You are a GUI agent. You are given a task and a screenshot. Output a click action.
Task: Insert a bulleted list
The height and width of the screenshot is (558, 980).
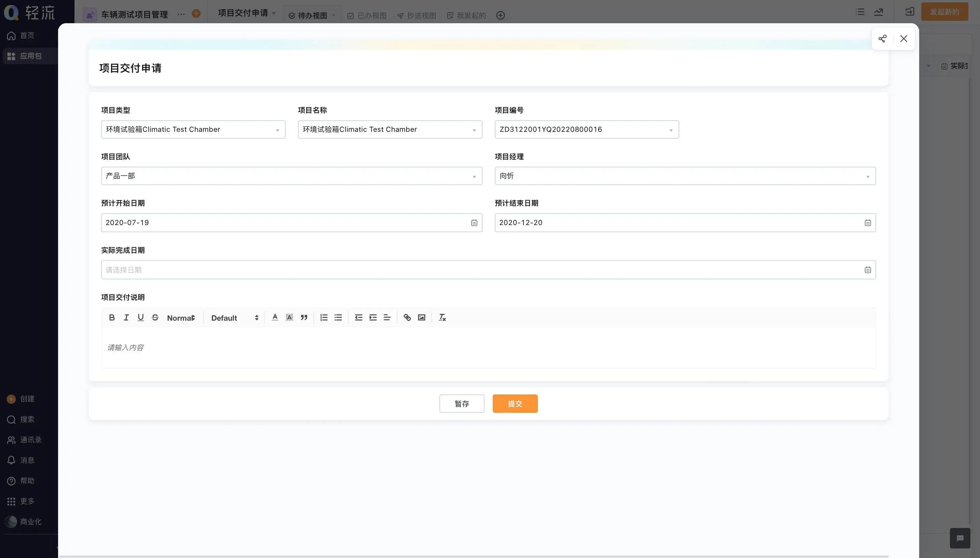point(338,317)
